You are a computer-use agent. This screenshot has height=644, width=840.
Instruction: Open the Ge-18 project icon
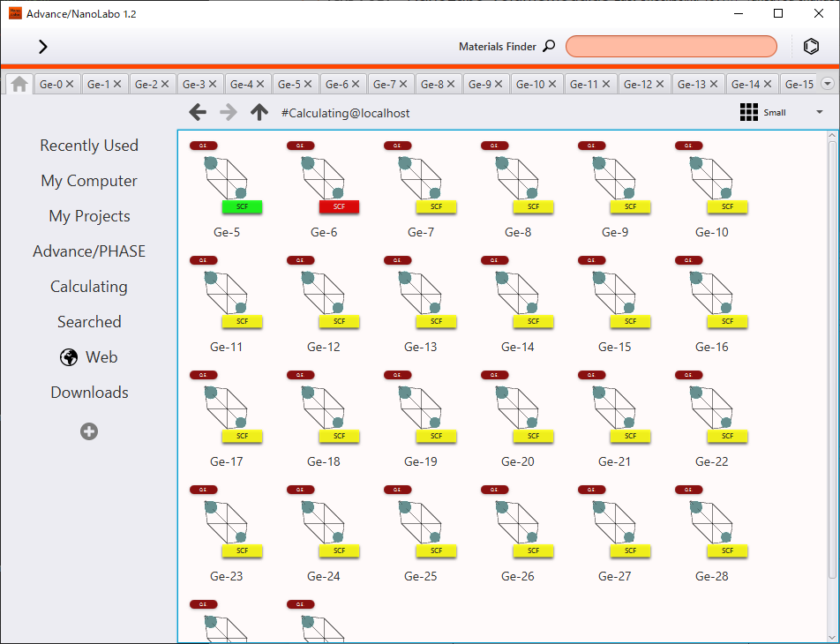pos(323,408)
